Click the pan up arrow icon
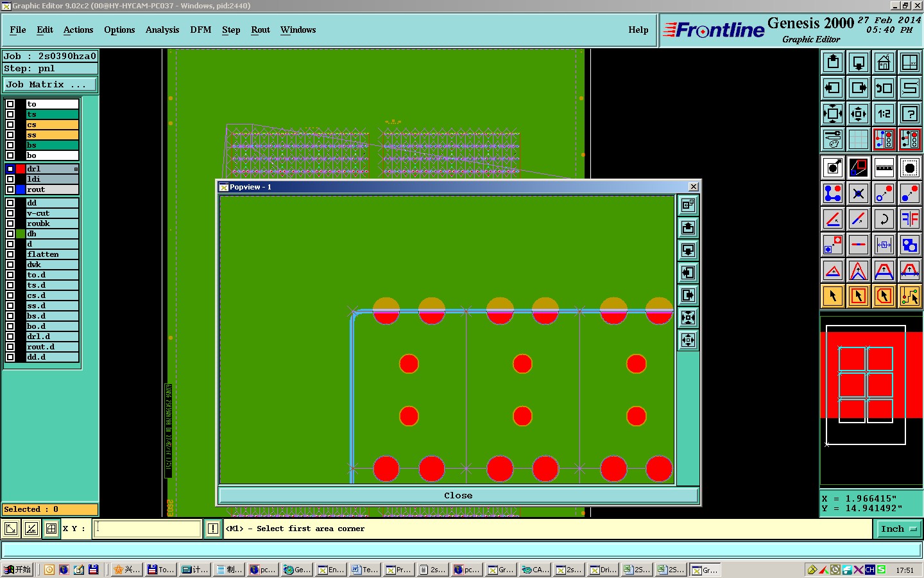 click(833, 62)
